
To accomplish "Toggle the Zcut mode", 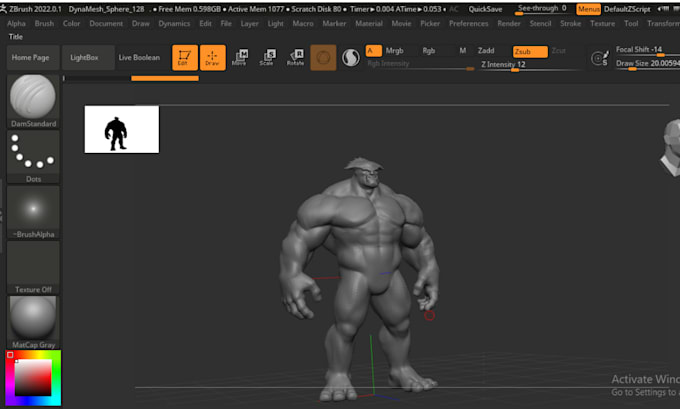I will point(559,51).
